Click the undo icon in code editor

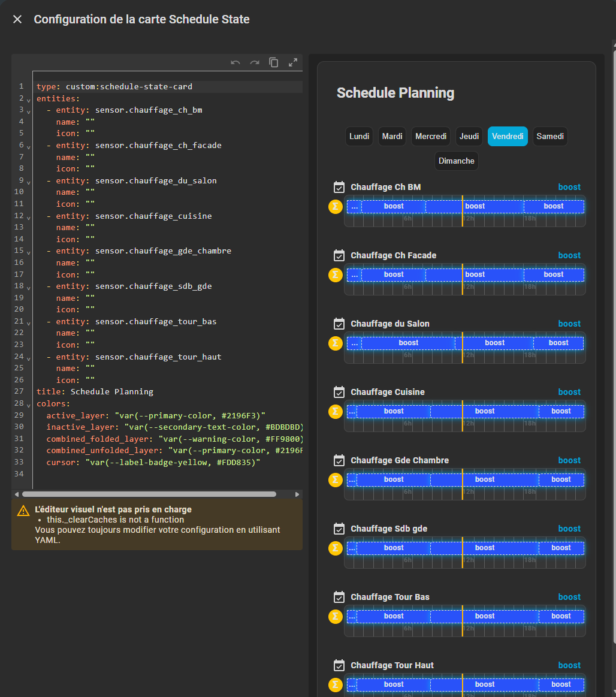235,62
